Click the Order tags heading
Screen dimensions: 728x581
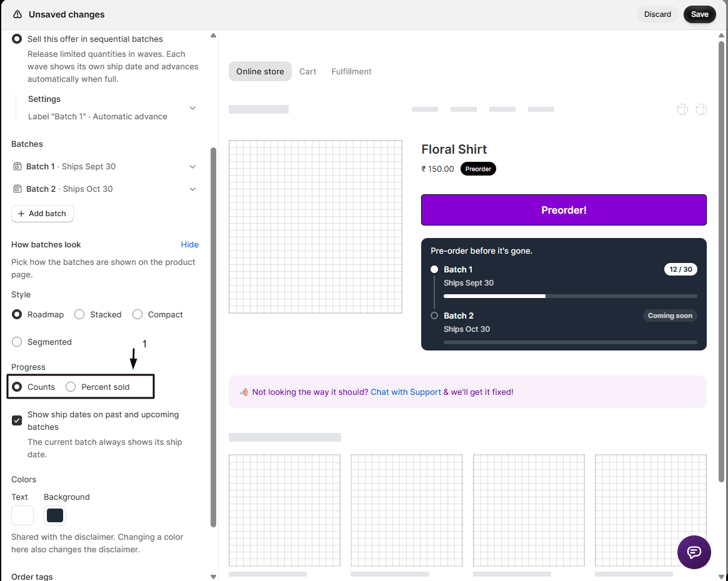pos(32,577)
